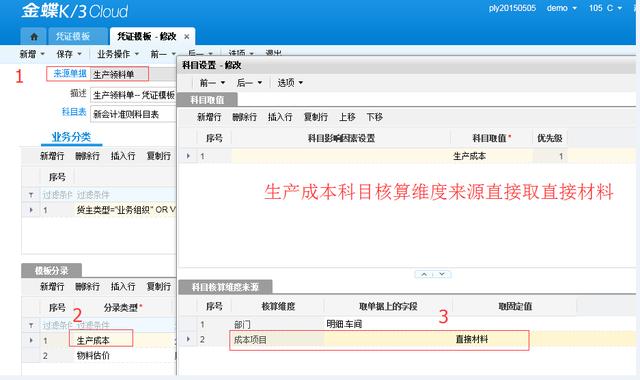Screen dimensions: 640x380
Task: Collapse panel with the up arrow splitter
Action: [424, 274]
